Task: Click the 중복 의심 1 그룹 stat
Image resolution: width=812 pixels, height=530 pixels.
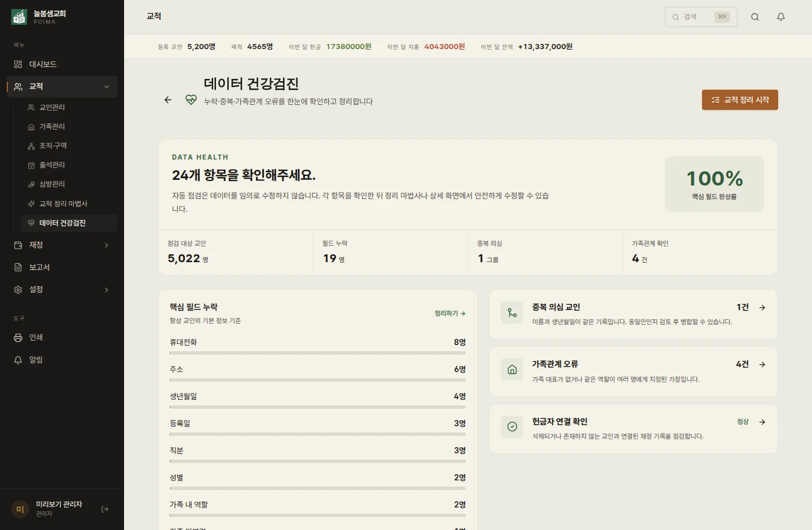Action: click(x=545, y=253)
